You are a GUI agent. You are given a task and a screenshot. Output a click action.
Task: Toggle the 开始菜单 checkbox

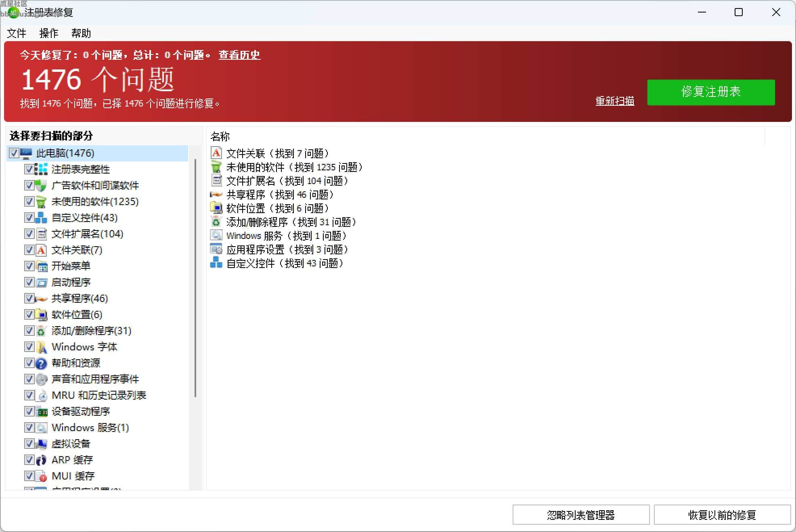tap(29, 266)
